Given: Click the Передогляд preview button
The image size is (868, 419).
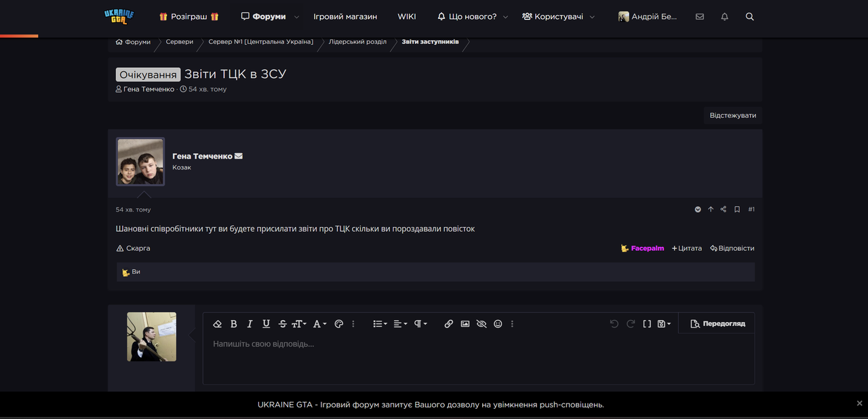Looking at the screenshot, I should pos(717,324).
